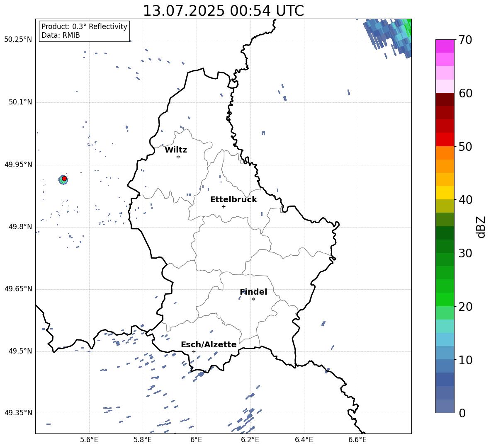491x448 pixels.
Task: Click the 49.5°N latitude label
Action: (x=20, y=351)
